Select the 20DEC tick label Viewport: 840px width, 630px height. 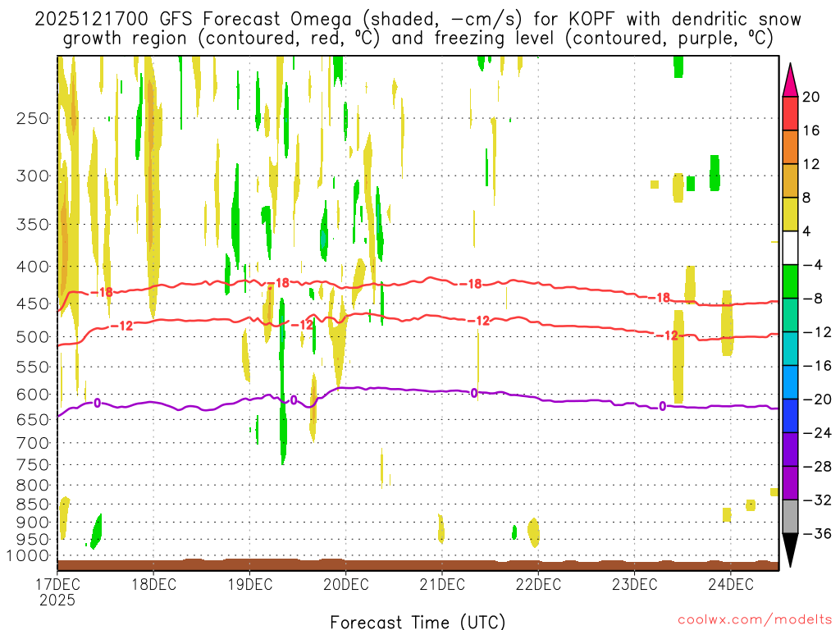(345, 584)
